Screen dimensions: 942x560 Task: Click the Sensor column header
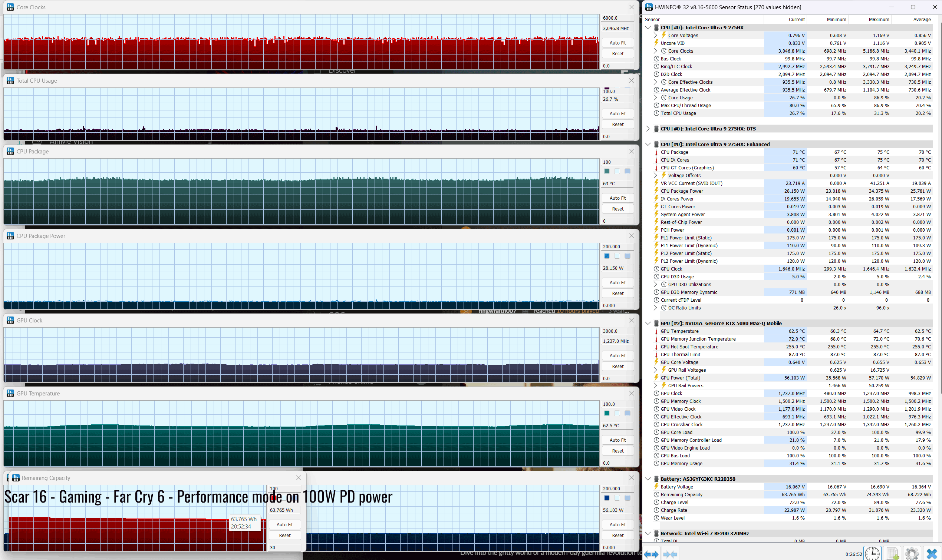[703, 20]
